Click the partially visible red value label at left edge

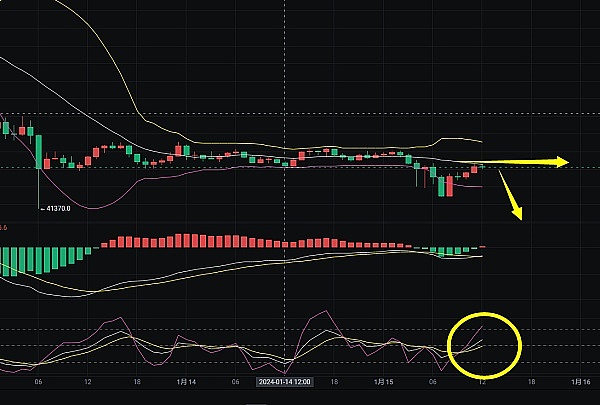point(4,228)
